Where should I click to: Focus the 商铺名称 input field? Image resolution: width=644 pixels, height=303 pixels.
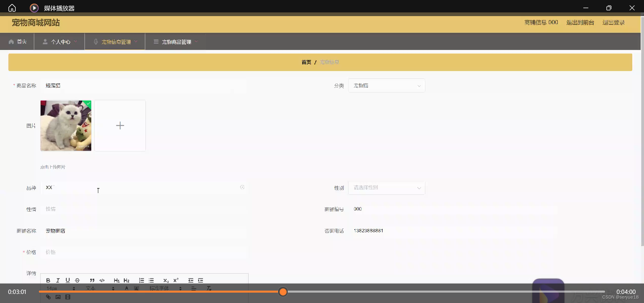point(144,231)
